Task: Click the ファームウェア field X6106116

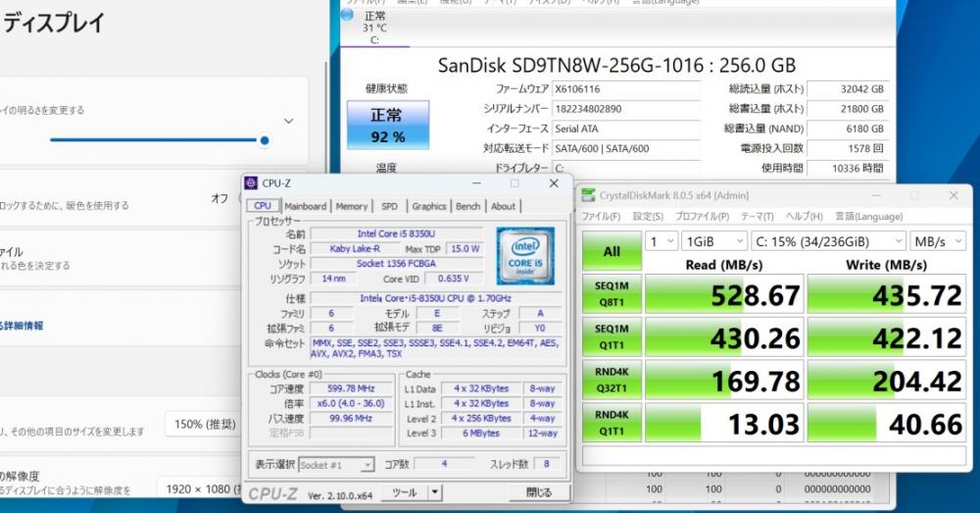Action: click(x=625, y=89)
